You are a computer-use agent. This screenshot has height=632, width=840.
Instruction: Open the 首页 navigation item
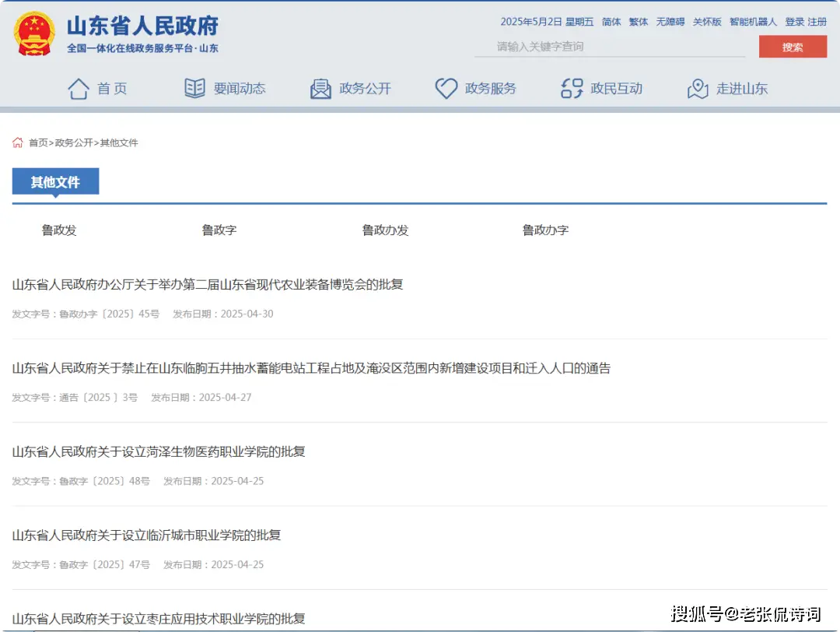coord(112,89)
